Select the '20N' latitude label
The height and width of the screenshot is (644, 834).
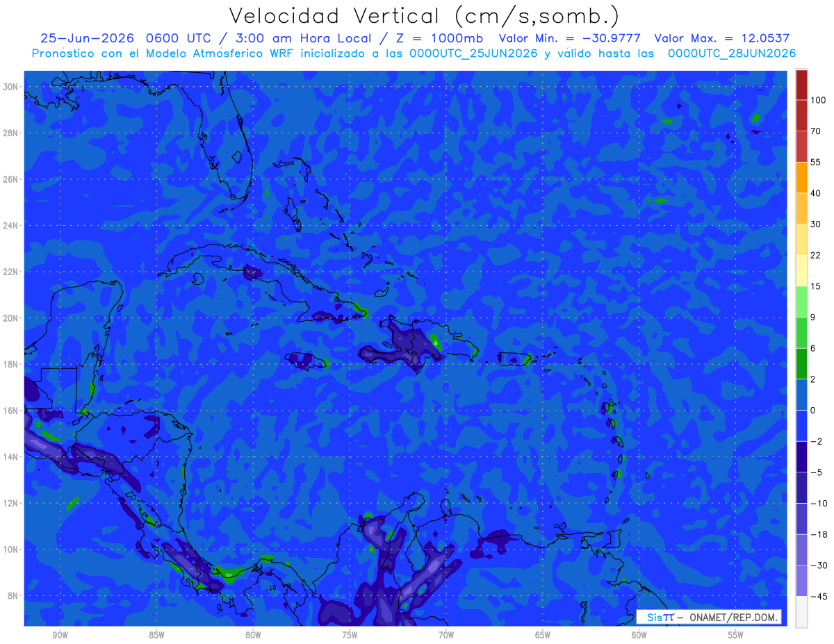(12, 318)
